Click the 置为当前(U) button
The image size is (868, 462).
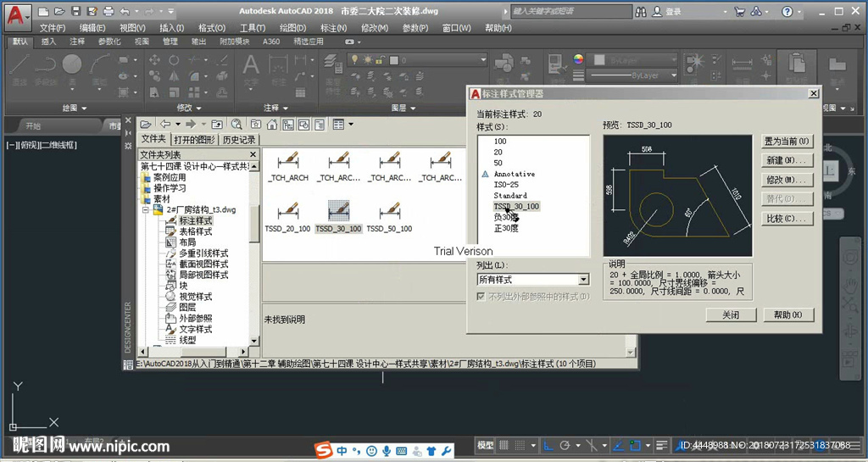[x=787, y=141]
